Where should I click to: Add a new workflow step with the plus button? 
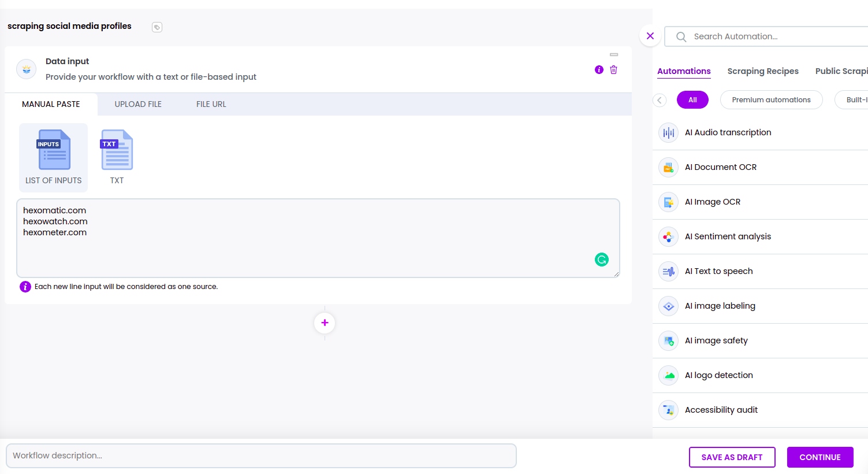pos(325,323)
